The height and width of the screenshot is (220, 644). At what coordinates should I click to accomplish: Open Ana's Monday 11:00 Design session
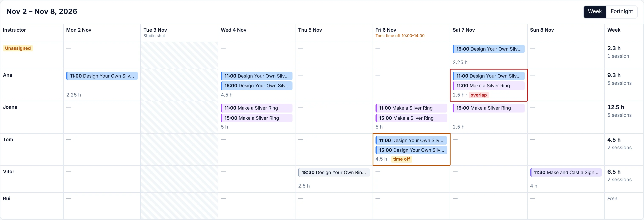tap(102, 76)
